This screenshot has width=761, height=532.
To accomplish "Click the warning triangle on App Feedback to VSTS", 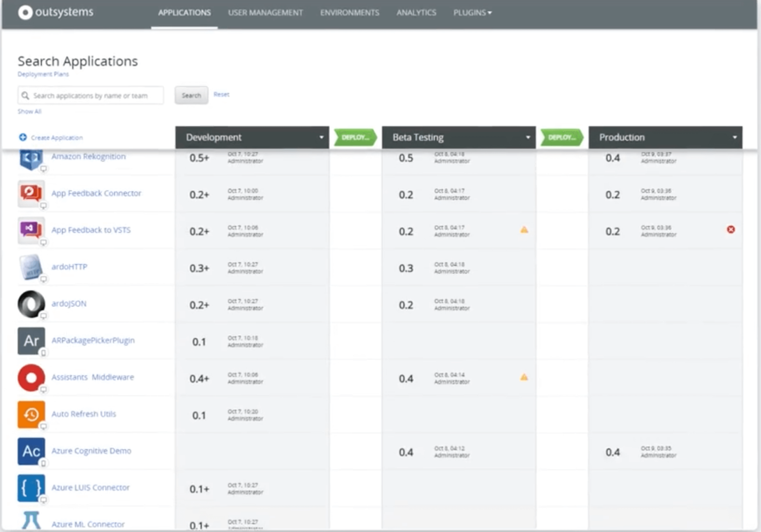I will [524, 229].
